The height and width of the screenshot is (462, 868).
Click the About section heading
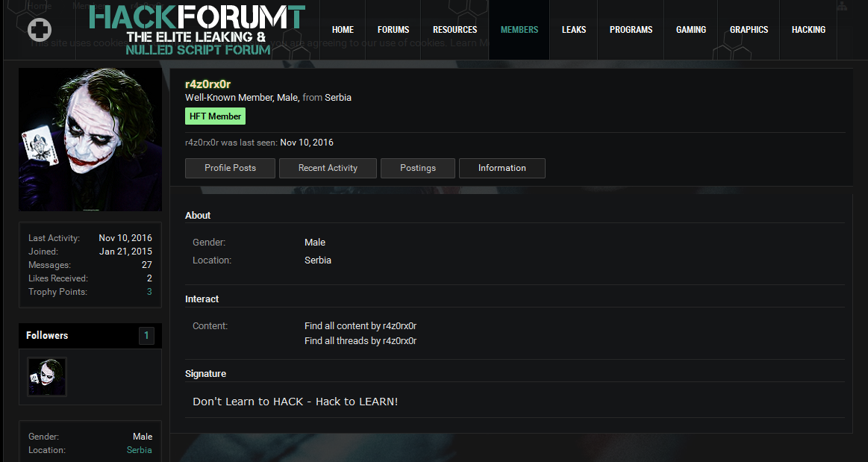pyautogui.click(x=198, y=215)
